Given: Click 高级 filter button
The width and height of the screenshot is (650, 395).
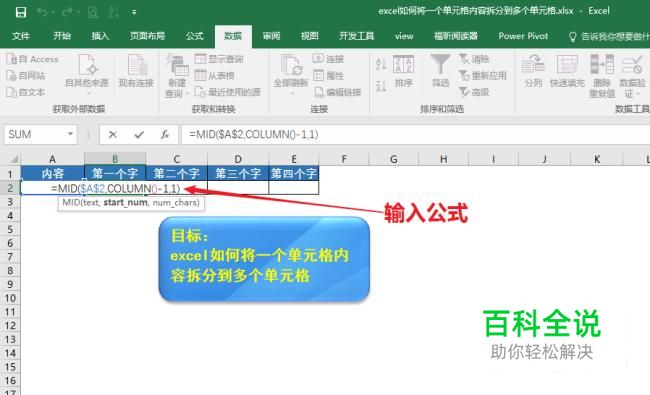Looking at the screenshot, I should (x=474, y=92).
